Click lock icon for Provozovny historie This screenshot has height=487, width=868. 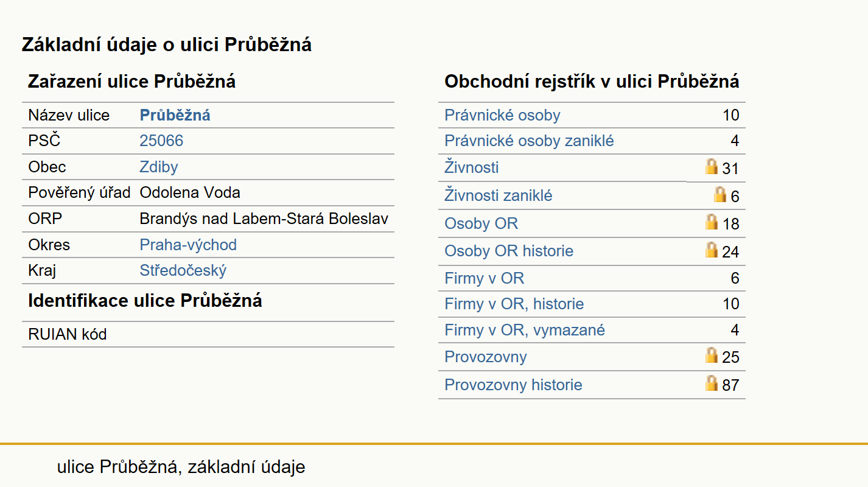711,383
